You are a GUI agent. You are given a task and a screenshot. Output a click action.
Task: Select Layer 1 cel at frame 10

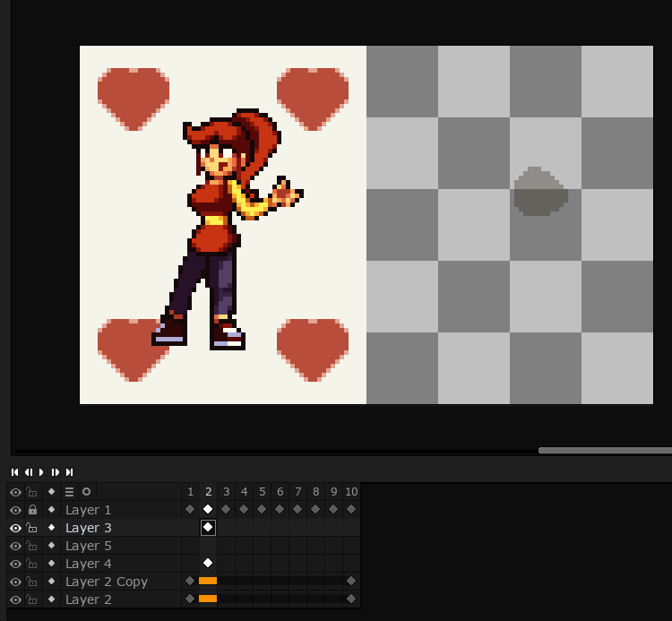coord(351,509)
